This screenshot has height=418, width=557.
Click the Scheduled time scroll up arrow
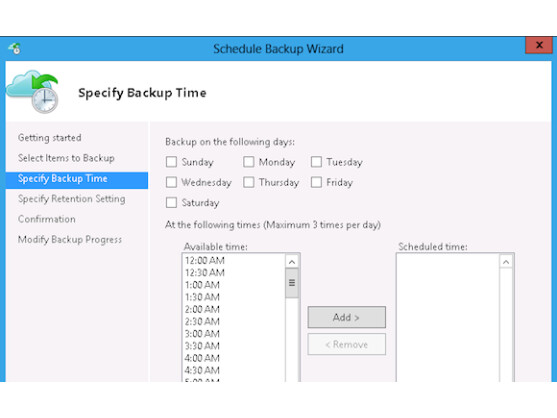(x=506, y=262)
